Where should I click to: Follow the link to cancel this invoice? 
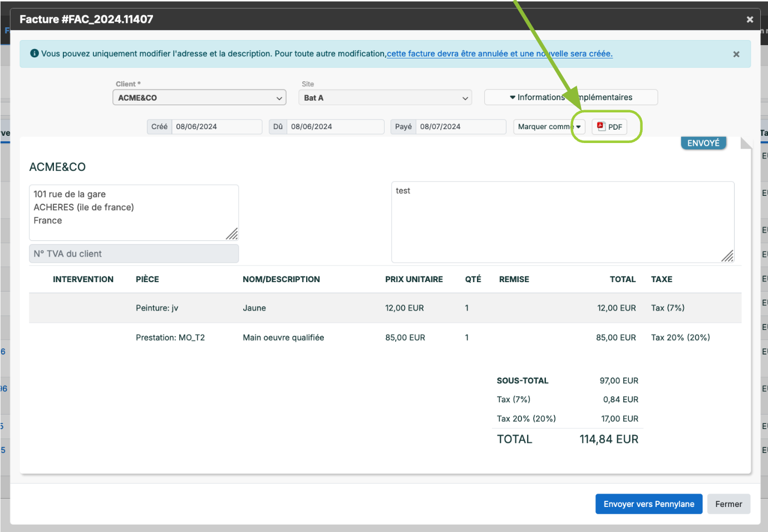500,54
